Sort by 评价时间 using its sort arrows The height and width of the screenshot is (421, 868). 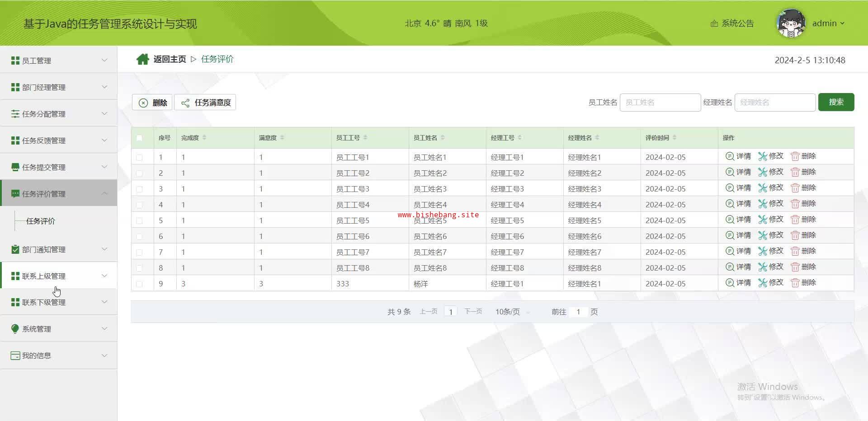point(675,137)
